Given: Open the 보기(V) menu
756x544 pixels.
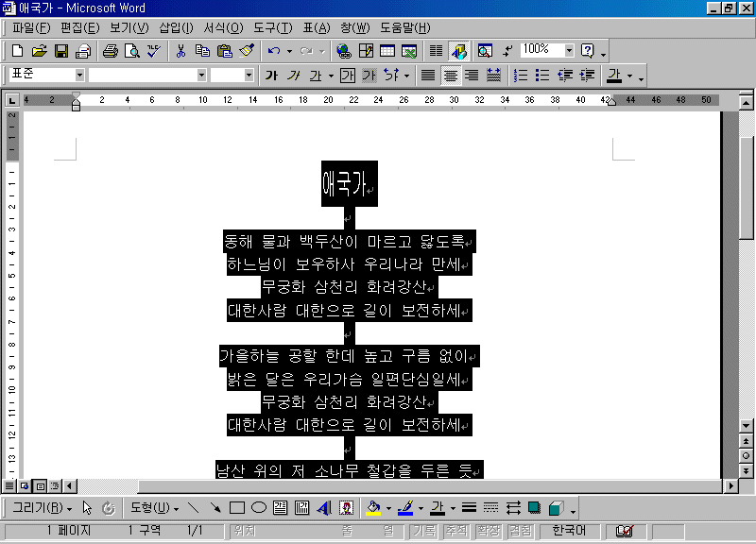Looking at the screenshot, I should pyautogui.click(x=129, y=28).
